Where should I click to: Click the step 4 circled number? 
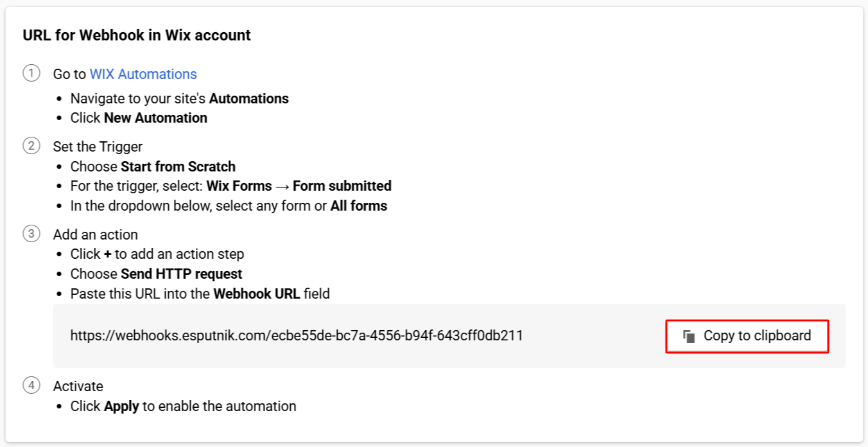[31, 385]
